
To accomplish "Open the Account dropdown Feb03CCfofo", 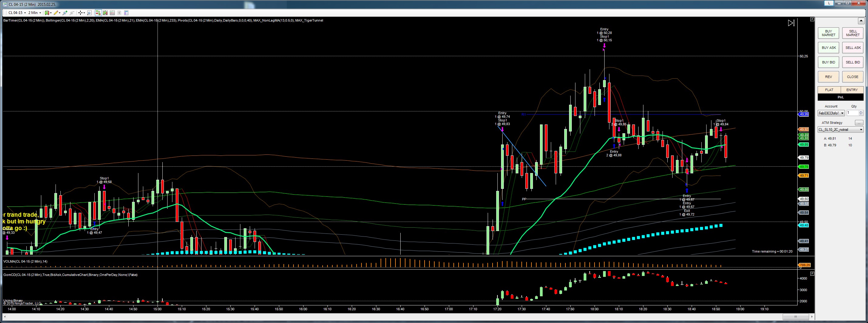I will point(831,113).
